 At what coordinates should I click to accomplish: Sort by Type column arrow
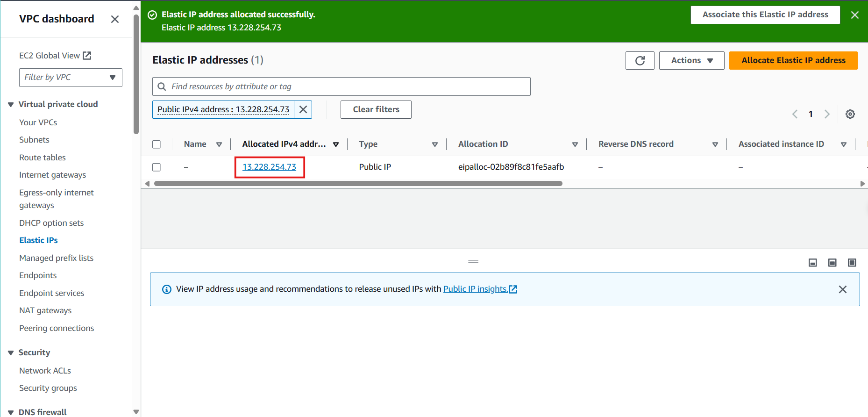coord(435,144)
